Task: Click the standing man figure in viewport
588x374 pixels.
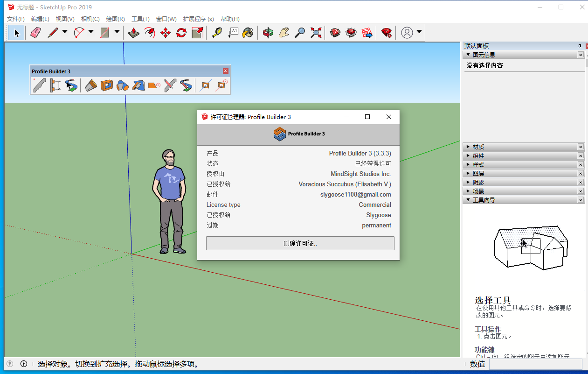Action: click(x=169, y=202)
